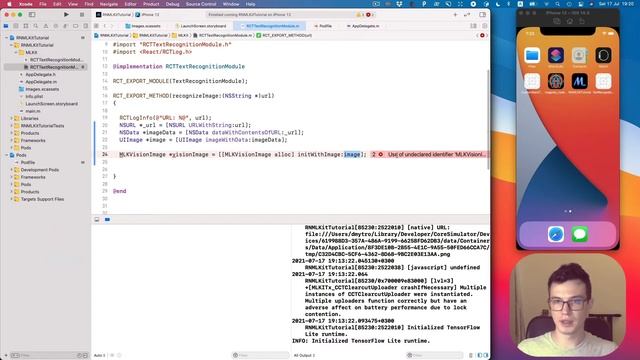The width and height of the screenshot is (640, 360).
Task: Click the Simulator screenshot icon
Action: click(557, 21)
